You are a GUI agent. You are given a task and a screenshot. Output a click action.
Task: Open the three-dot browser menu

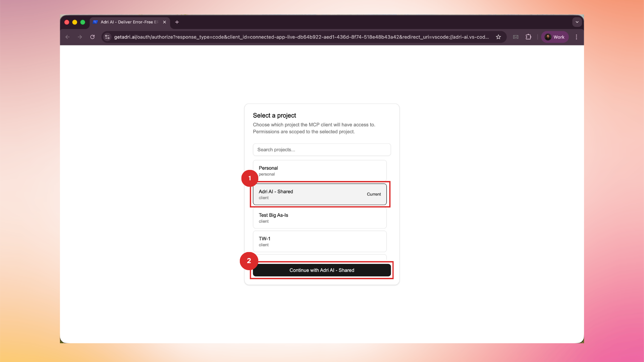tap(576, 37)
